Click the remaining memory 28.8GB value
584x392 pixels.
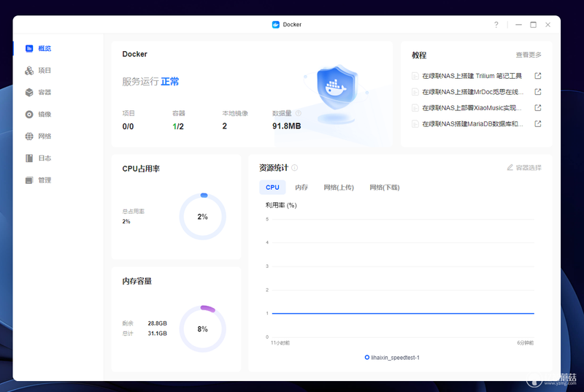click(x=157, y=323)
